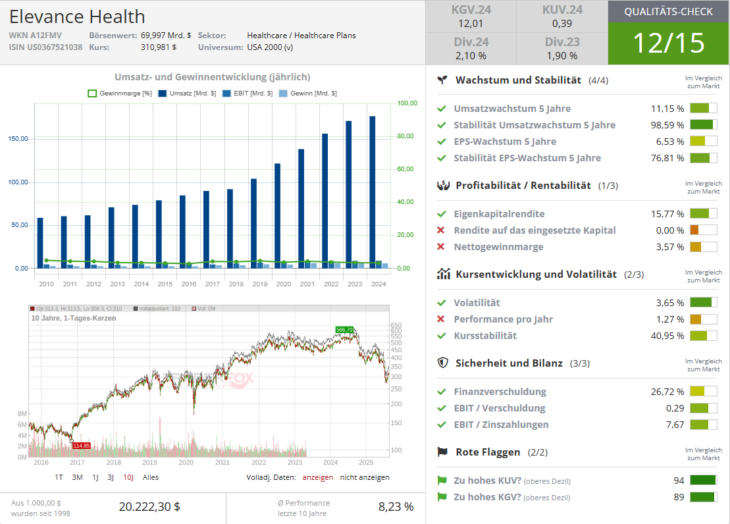Click the Börsenwert value 69,997 Mrd. $
The height and width of the screenshot is (524, 730).
pyautogui.click(x=166, y=35)
